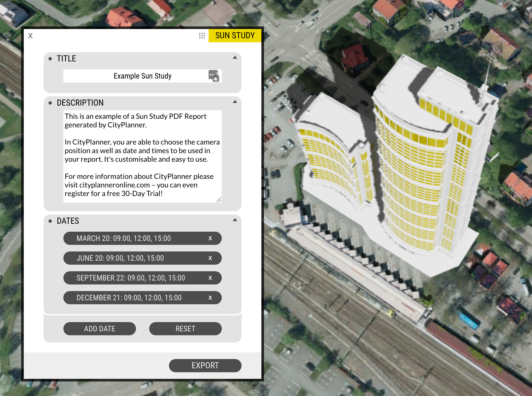This screenshot has height=396, width=532.
Task: Collapse the DATES section arrow
Action: point(235,220)
